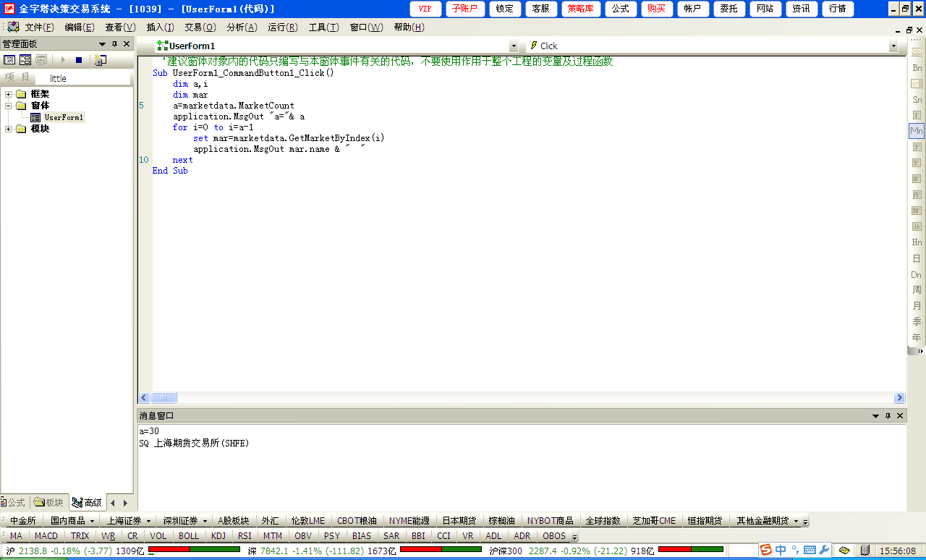Viewport: 926px width, 560px height.
Task: Click the Sogou input method S icon
Action: coord(765,550)
